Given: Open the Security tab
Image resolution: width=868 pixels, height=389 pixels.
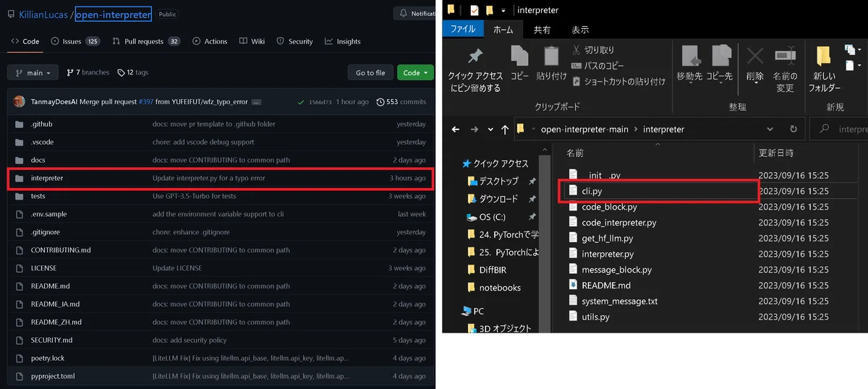Looking at the screenshot, I should [x=295, y=41].
